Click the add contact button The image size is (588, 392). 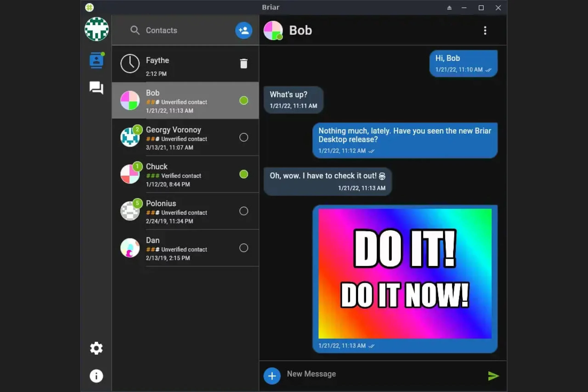243,31
